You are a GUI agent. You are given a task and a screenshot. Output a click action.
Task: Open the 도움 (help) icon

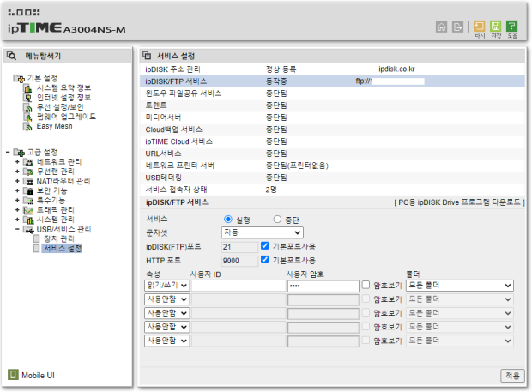point(512,29)
